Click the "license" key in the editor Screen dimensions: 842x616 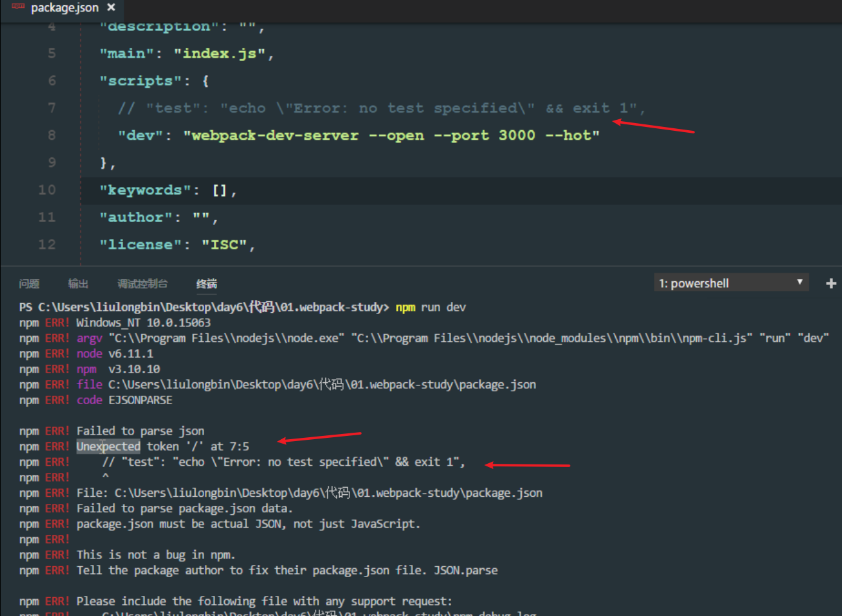pos(141,244)
